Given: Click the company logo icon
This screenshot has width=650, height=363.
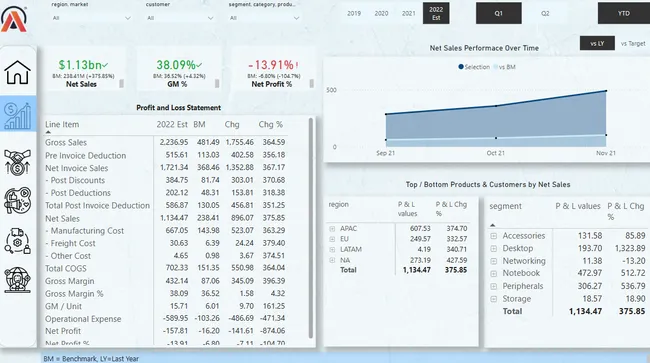Looking at the screenshot, I should 14,19.
